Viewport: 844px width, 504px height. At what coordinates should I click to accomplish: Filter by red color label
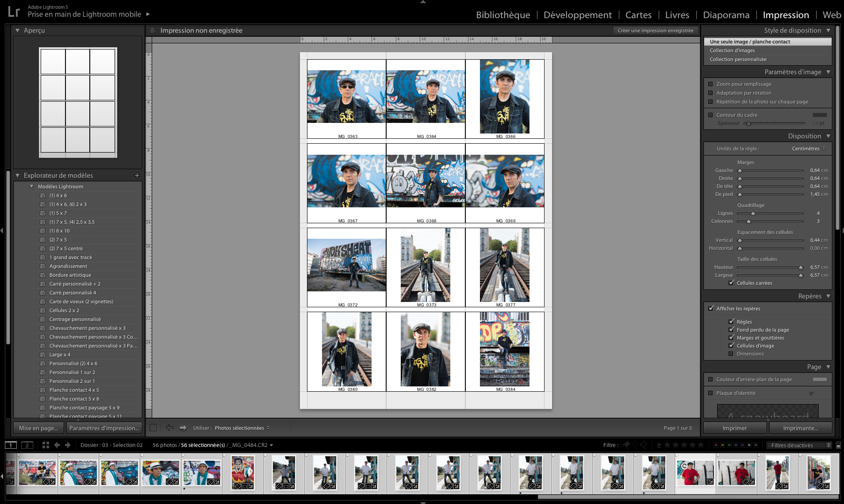point(716,445)
